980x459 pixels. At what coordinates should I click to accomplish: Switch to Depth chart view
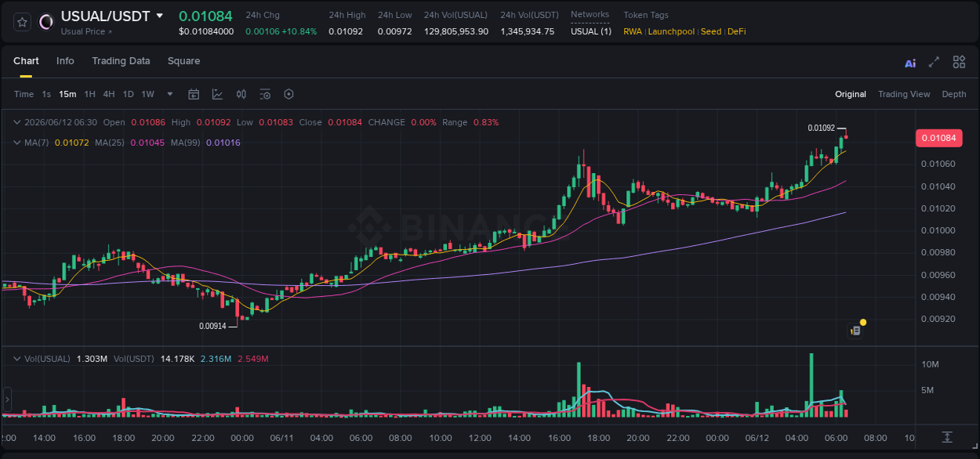coord(954,94)
